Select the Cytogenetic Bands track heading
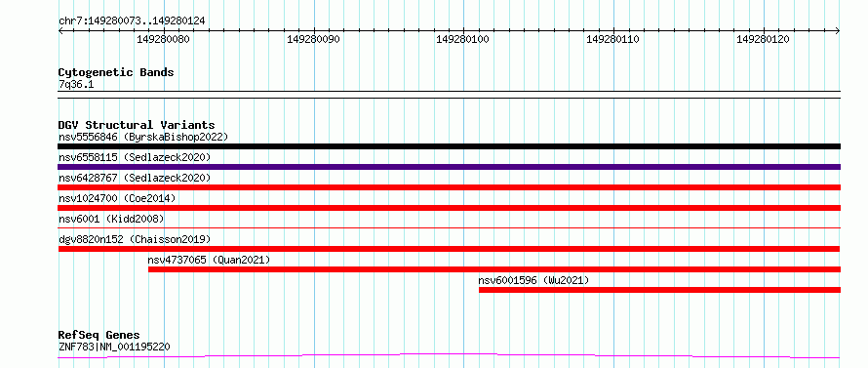 [116, 72]
